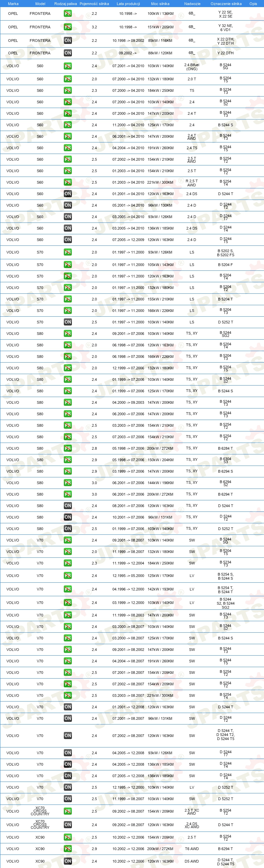Click diesel ON icon in S60 07.2005 -> 12.2009 row
The width and height of the screenshot is (264, 868).
pos(68,240)
